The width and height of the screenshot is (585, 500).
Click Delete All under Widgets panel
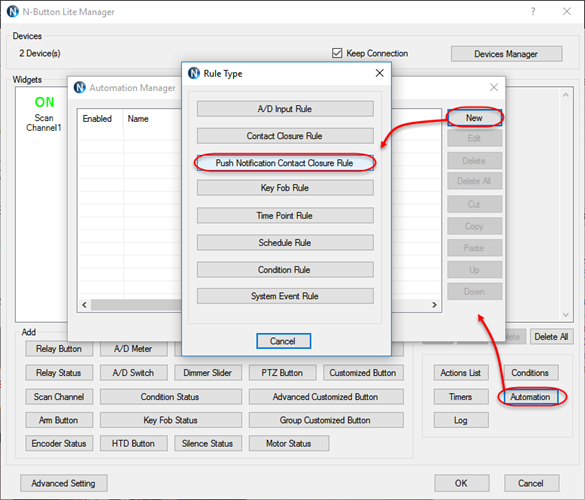click(x=552, y=337)
